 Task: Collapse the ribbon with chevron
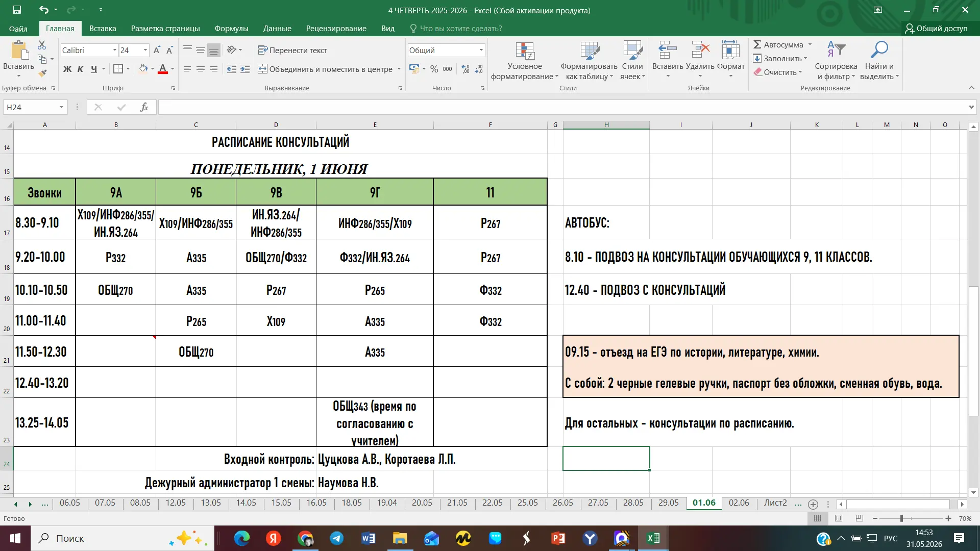pos(971,88)
